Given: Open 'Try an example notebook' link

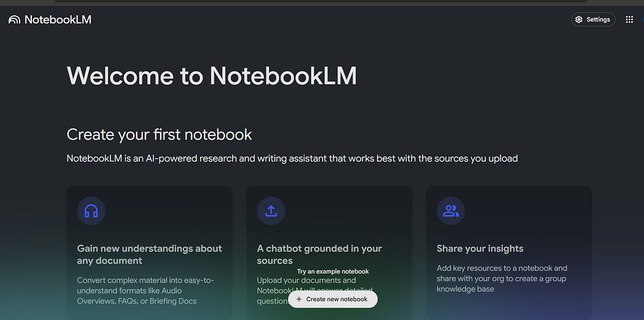Looking at the screenshot, I should click(333, 271).
